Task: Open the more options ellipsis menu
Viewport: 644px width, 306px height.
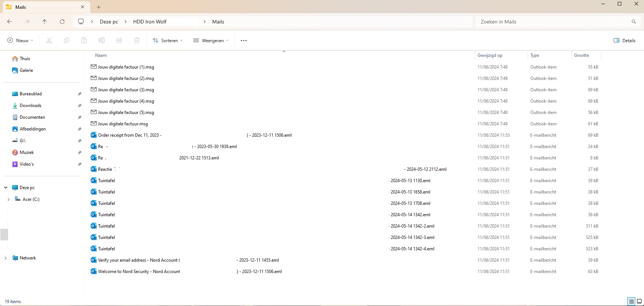Action: pos(244,41)
